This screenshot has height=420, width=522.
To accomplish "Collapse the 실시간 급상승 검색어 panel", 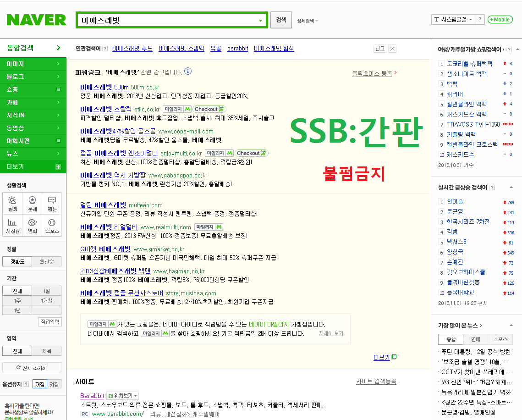I will pyautogui.click(x=511, y=187).
